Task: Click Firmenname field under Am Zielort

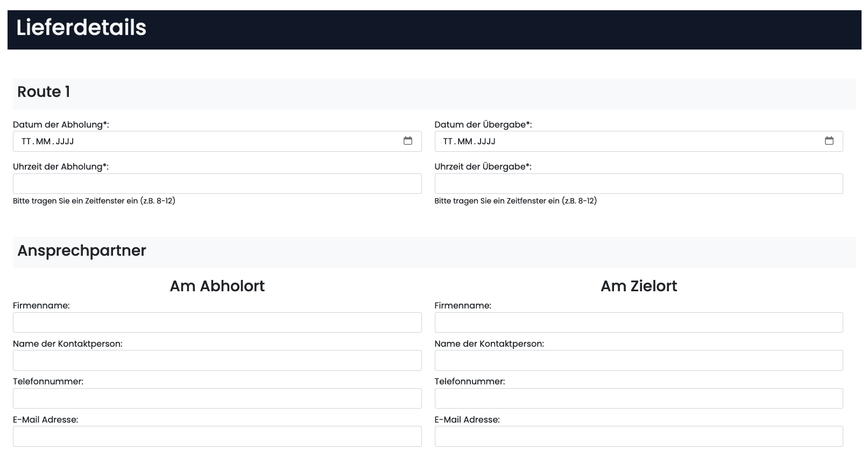Action: [x=638, y=322]
